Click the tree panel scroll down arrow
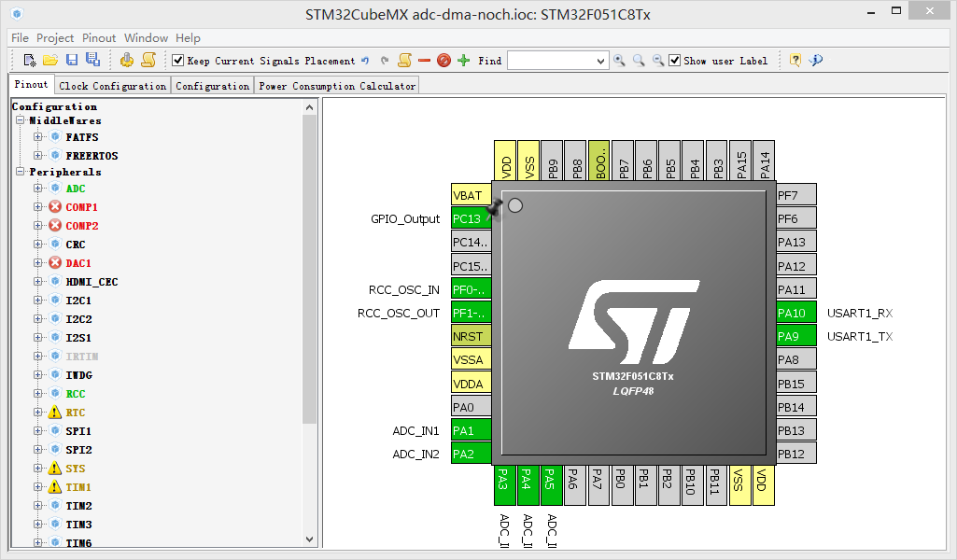Viewport: 957px width, 560px height. pos(309,539)
